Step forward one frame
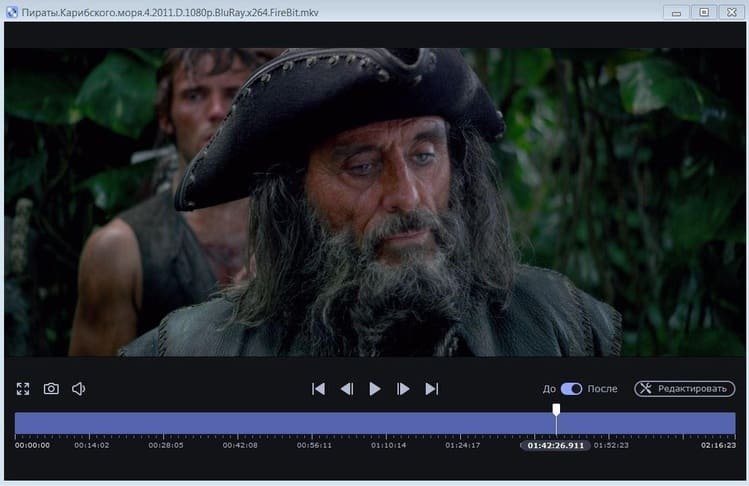 [x=403, y=388]
